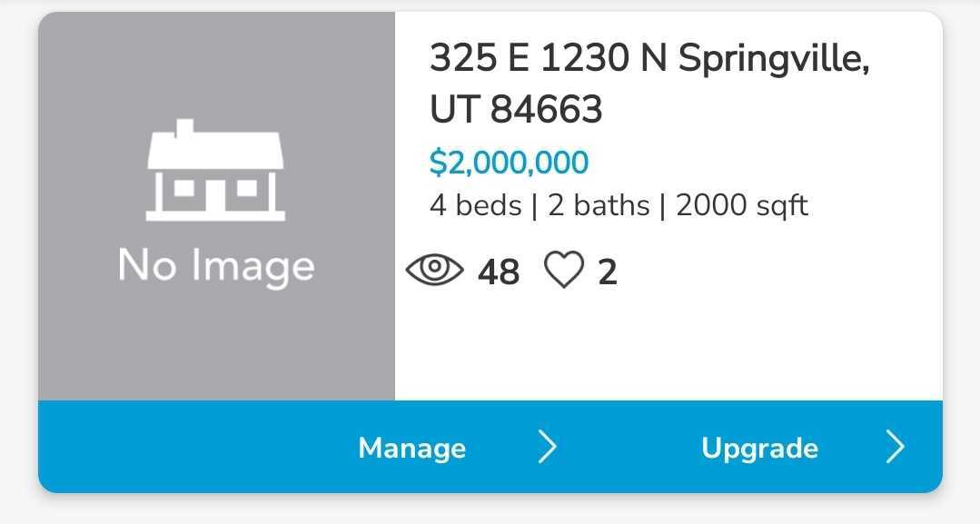Select the house placeholder icon
Image resolution: width=980 pixels, height=524 pixels.
coord(214,173)
